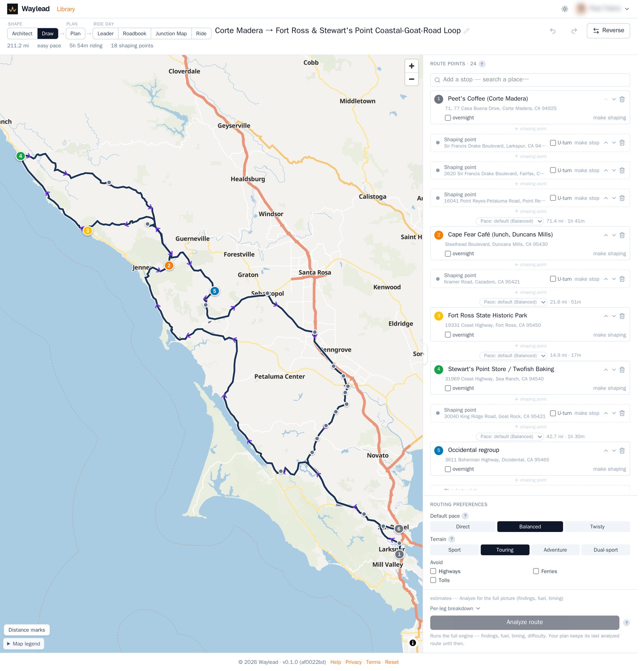The image size is (644, 671).
Task: Delete Peet's Coffee stop via trash icon
Action: coord(622,99)
